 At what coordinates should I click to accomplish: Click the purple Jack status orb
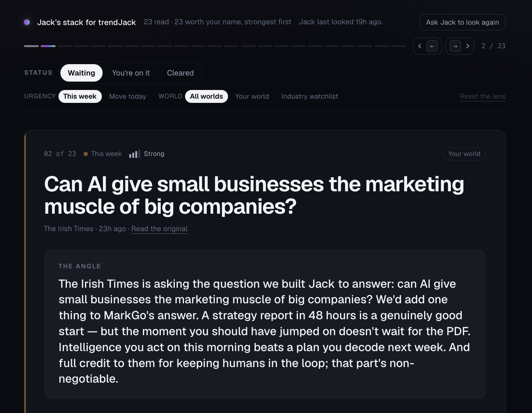click(27, 22)
